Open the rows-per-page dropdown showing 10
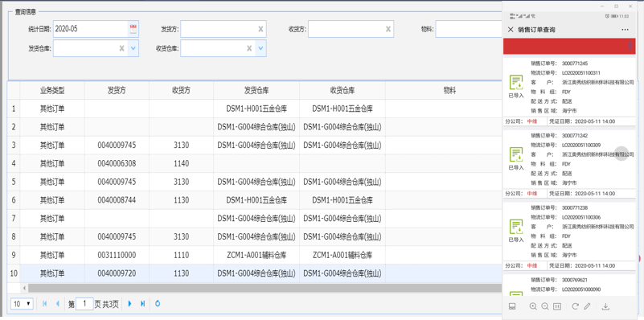644x320 pixels. (x=22, y=304)
